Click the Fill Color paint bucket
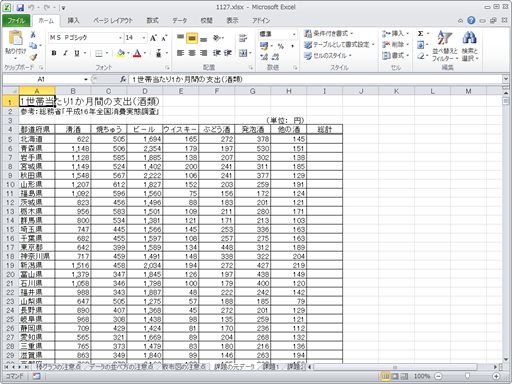Screen dimensions: 512x384 pyautogui.click(x=121, y=53)
